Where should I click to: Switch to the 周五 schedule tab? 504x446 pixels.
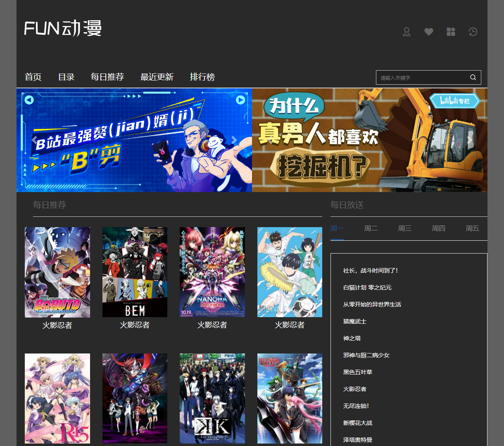(x=472, y=228)
